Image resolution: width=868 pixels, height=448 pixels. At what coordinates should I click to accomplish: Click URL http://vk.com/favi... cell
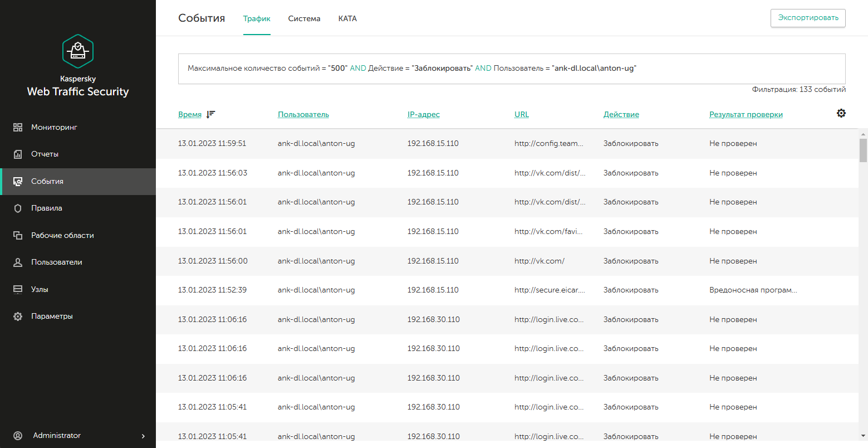[548, 232]
